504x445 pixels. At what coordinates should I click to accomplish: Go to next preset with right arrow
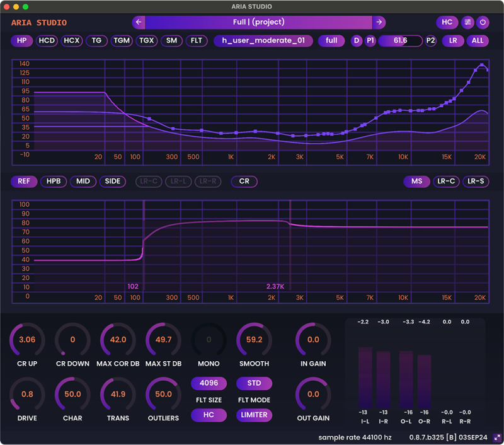(379, 22)
